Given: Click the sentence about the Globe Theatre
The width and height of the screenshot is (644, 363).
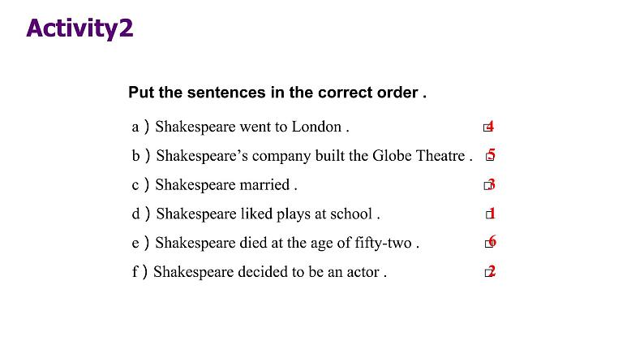Looking at the screenshot, I should (315, 156).
